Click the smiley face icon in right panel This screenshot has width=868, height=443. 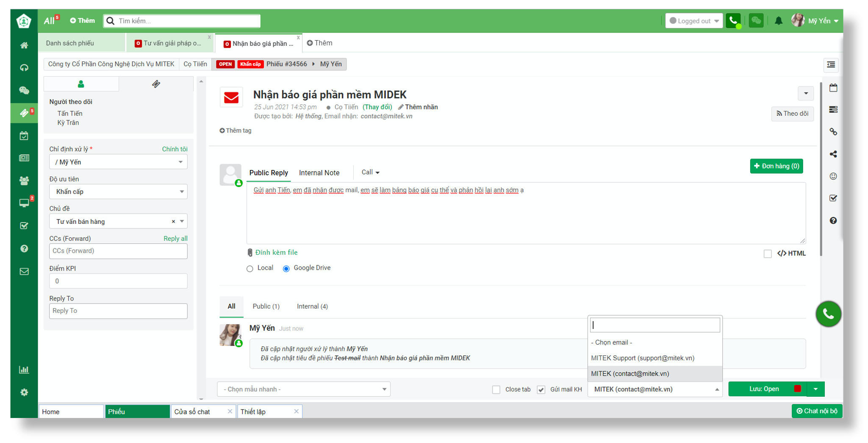[x=833, y=176]
